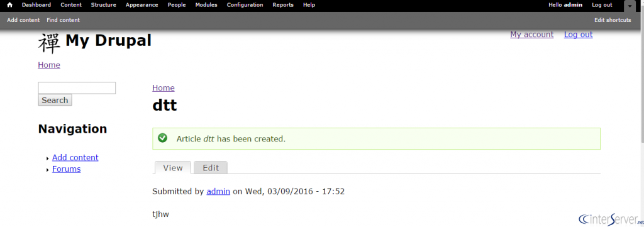Open the Content admin menu
Screen dimensions: 644x227
71,5
